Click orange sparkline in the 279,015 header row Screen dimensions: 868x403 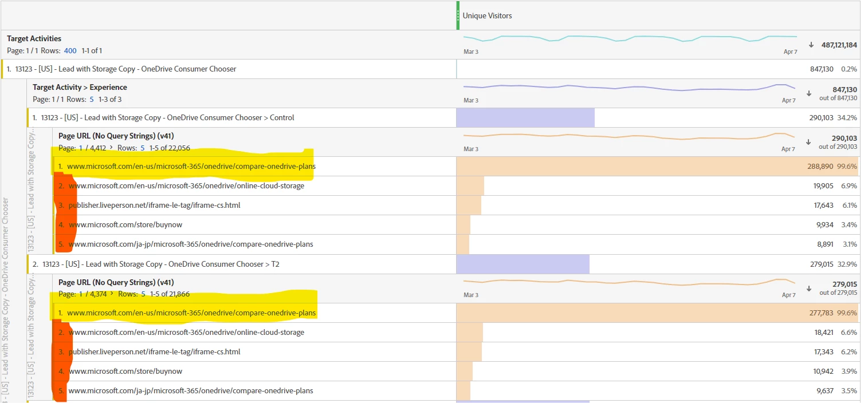629,283
